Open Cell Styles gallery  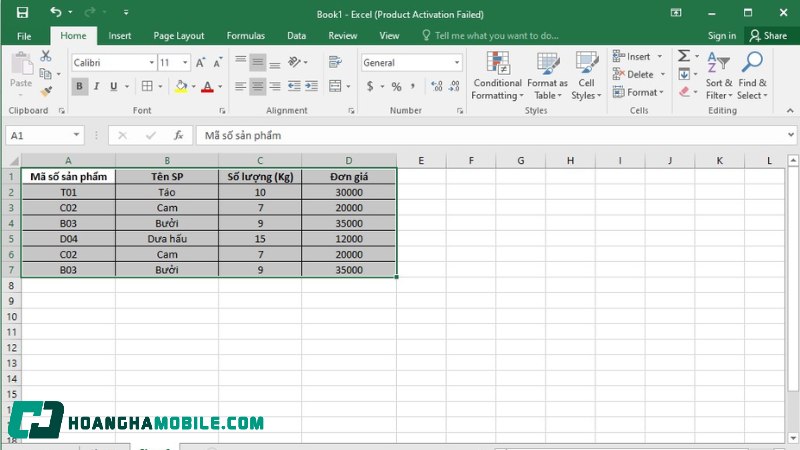coord(586,76)
